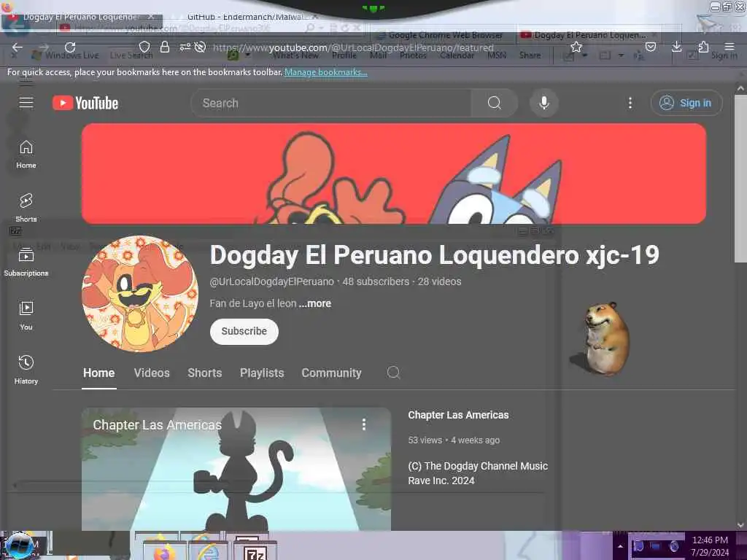Image resolution: width=747 pixels, height=560 pixels.
Task: Click Share in the Windows Live toolbar
Action: pos(530,55)
